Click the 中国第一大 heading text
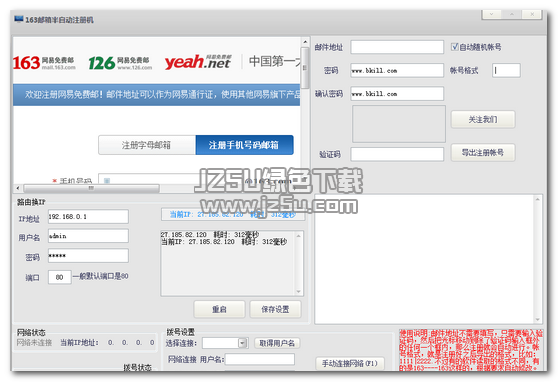Screen dimensions: 558x382 275,61
